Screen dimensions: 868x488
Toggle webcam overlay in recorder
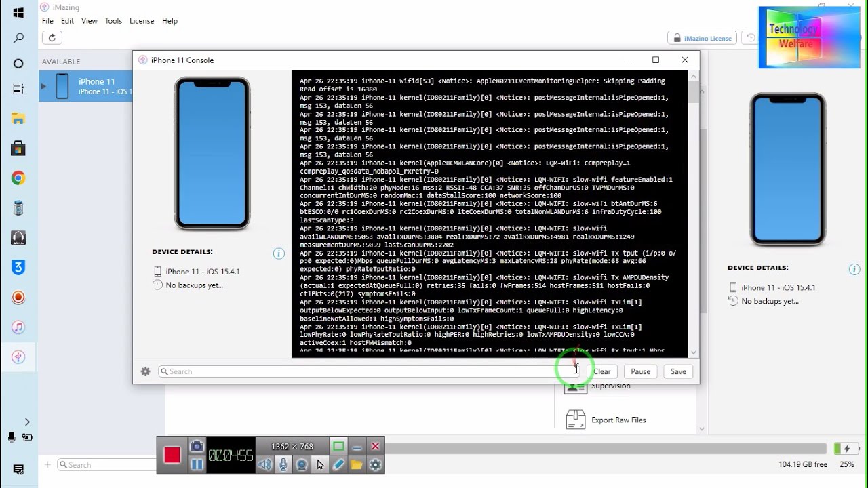pos(302,464)
